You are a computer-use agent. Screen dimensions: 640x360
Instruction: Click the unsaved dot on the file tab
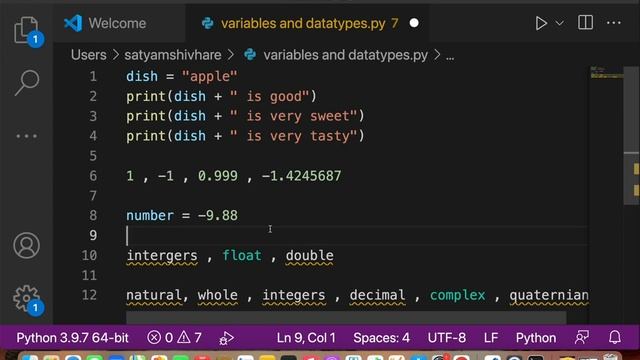[414, 23]
